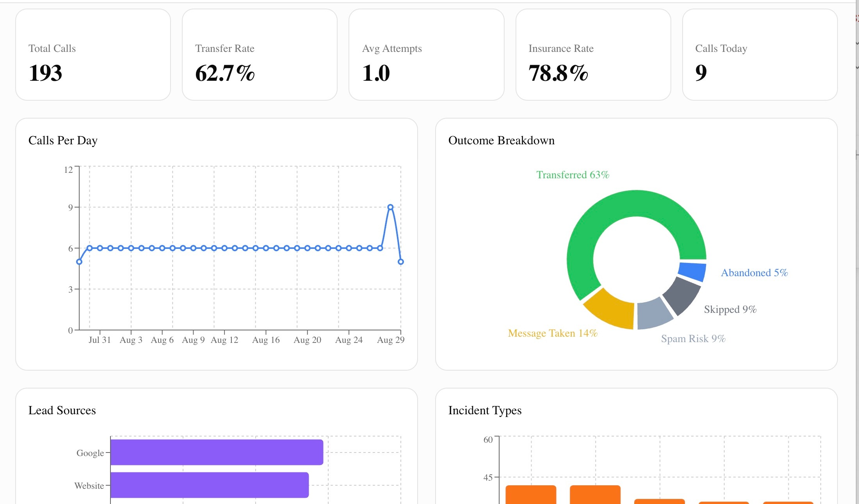Click the Aug 16 axis label
This screenshot has height=504, width=859.
click(266, 340)
